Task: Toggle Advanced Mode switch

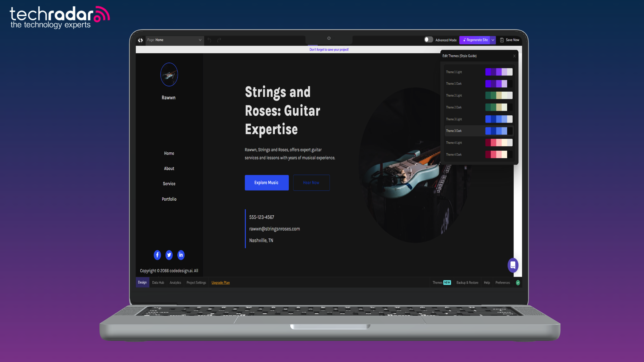Action: pos(429,39)
